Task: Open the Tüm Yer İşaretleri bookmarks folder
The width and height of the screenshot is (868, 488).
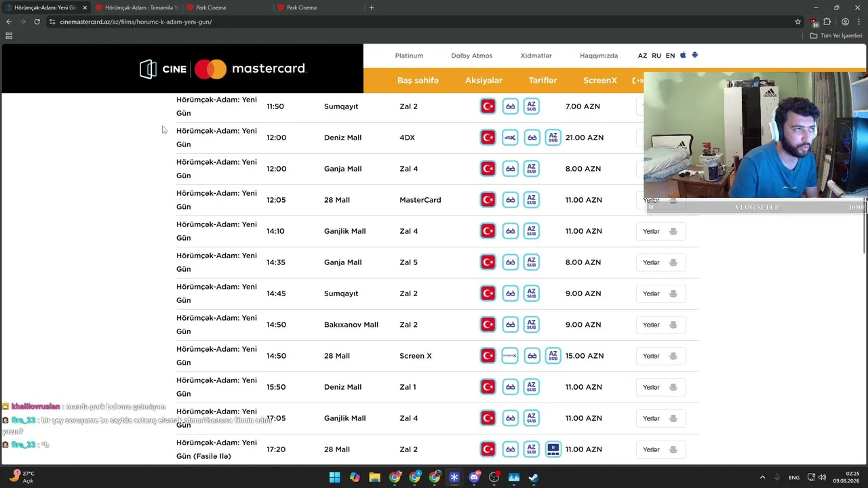Action: pyautogui.click(x=836, y=36)
